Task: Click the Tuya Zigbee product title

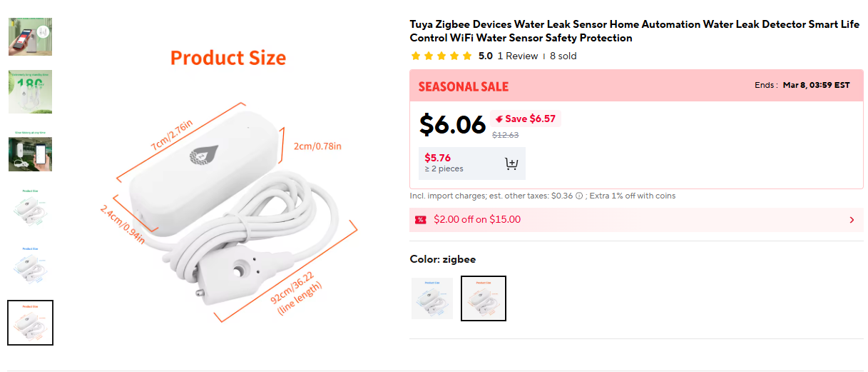Action: coord(634,31)
